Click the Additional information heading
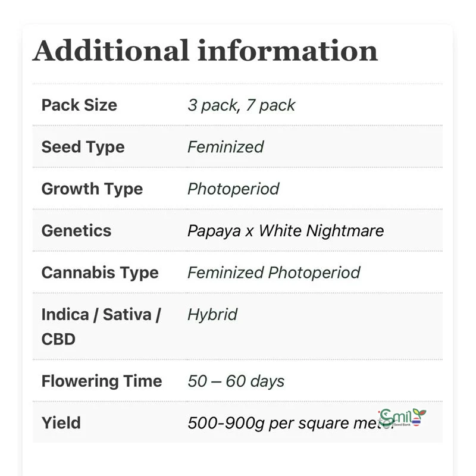 (205, 51)
